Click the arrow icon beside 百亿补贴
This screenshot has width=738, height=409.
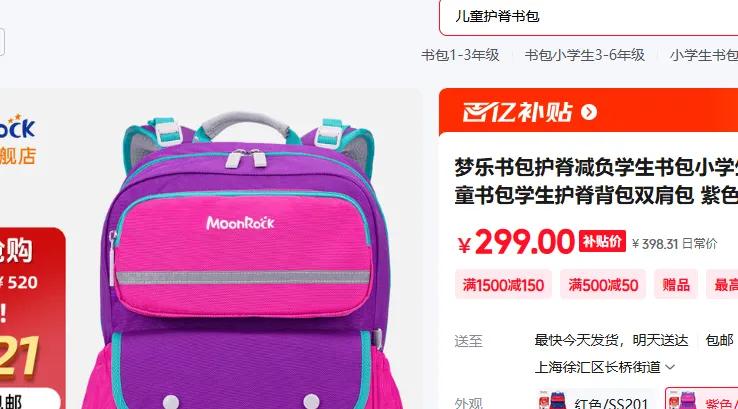pos(589,112)
